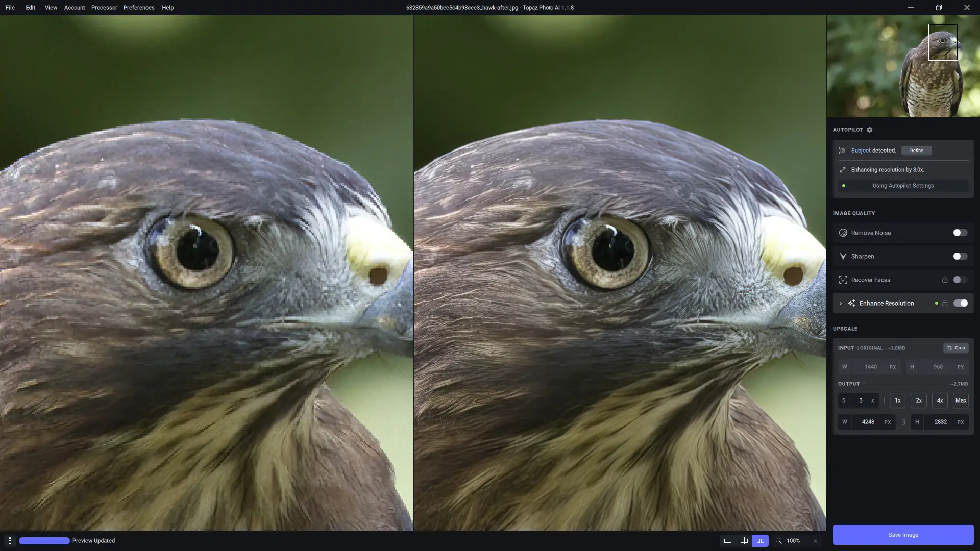Click the aspect ratio link icon
The width and height of the screenshot is (980, 551).
903,422
